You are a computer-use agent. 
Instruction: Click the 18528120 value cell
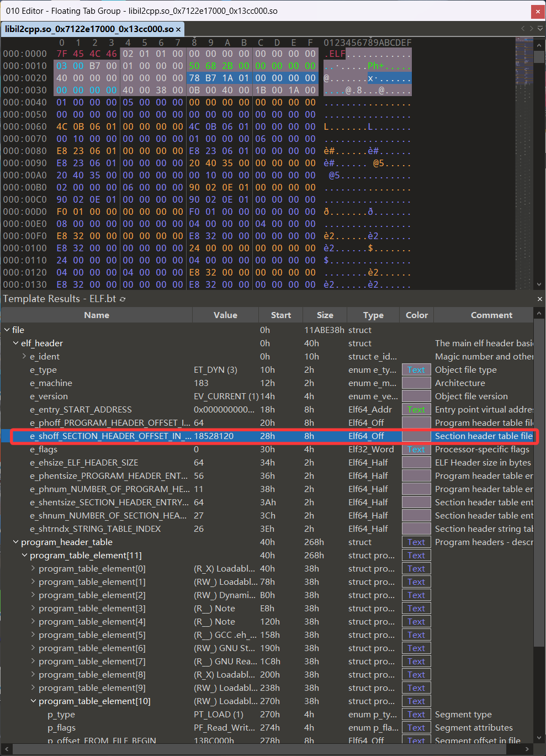pyautogui.click(x=225, y=436)
